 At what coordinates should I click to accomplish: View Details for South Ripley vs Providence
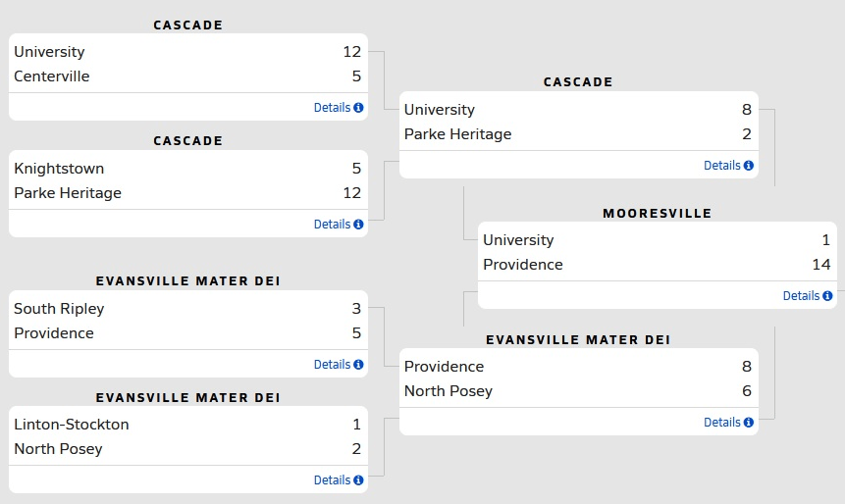(332, 365)
